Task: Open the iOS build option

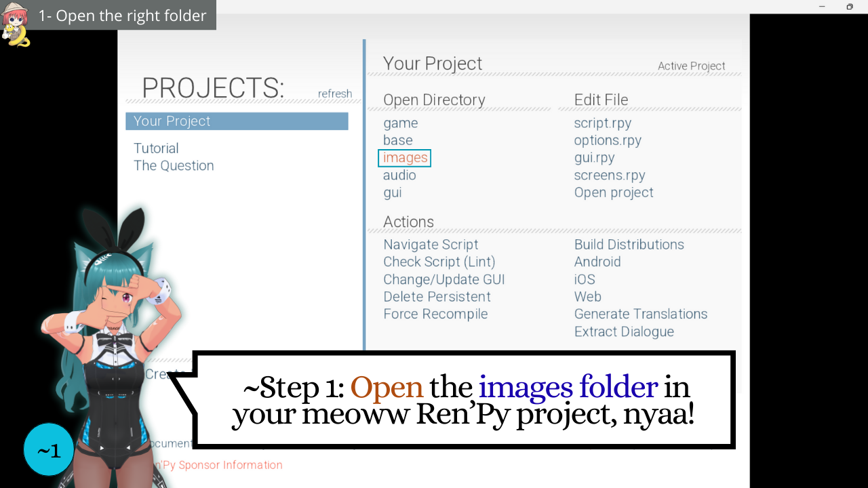Action: (585, 279)
